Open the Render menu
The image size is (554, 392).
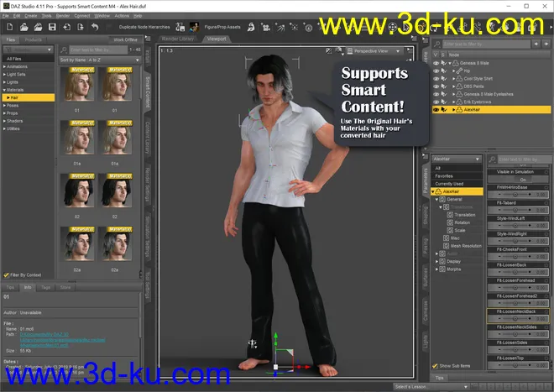click(x=65, y=15)
